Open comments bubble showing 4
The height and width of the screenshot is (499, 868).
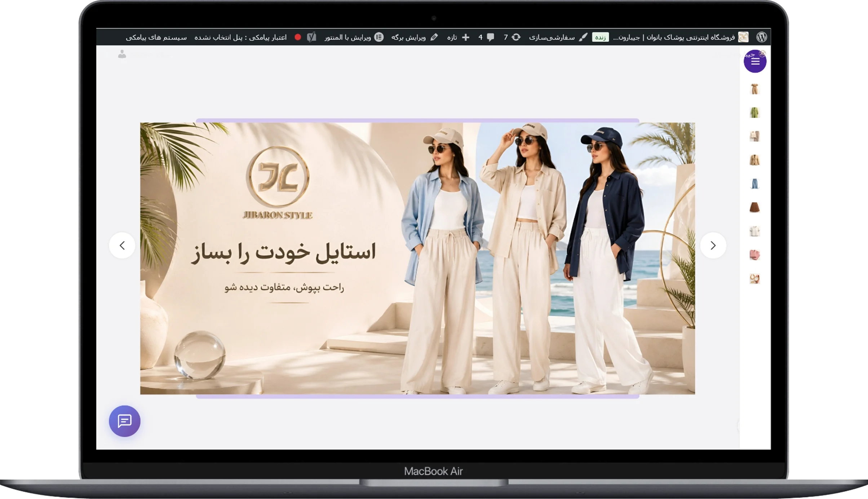(486, 37)
